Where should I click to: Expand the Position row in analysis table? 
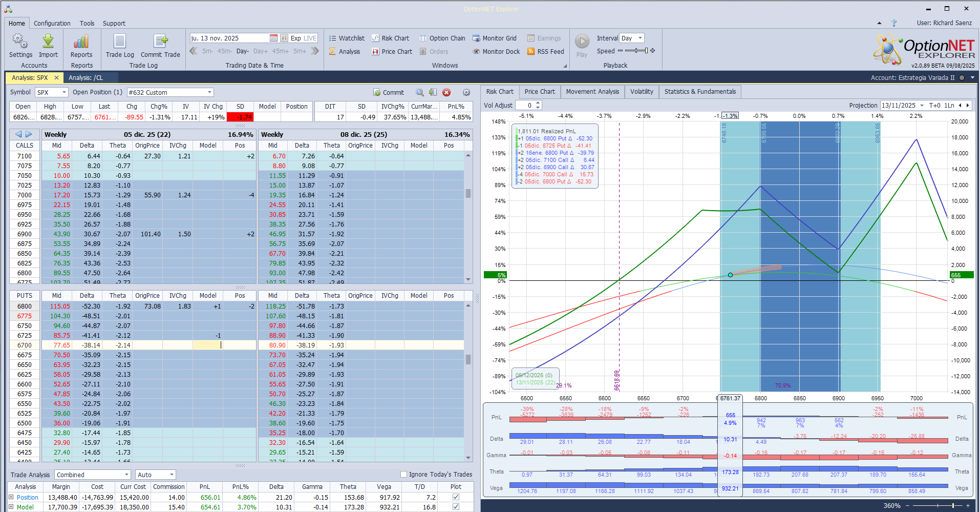tap(11, 497)
